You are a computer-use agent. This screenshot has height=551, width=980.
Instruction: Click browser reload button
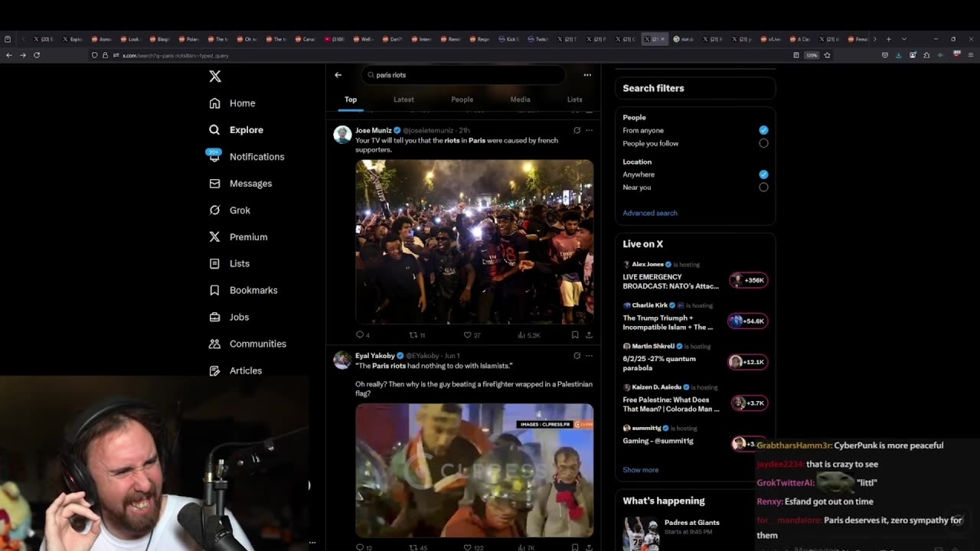pyautogui.click(x=36, y=55)
